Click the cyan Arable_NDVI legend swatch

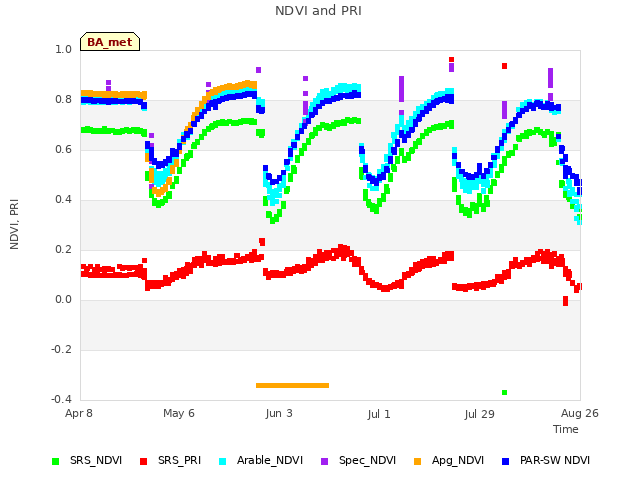click(x=222, y=461)
